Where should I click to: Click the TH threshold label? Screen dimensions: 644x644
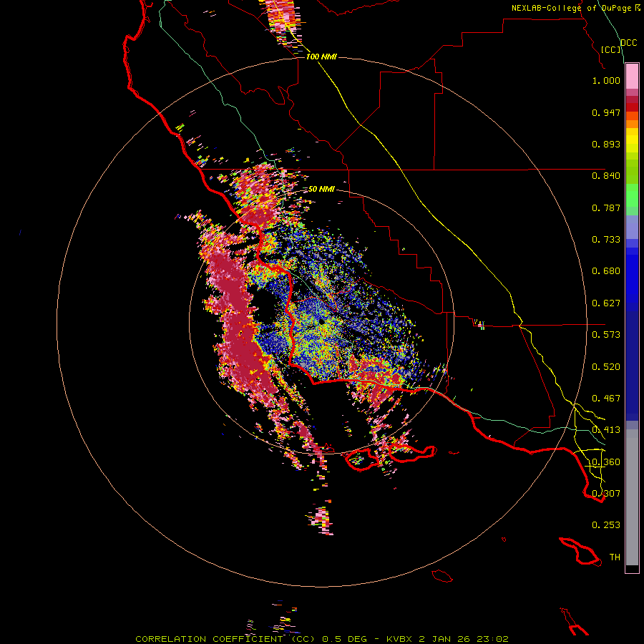tap(615, 557)
